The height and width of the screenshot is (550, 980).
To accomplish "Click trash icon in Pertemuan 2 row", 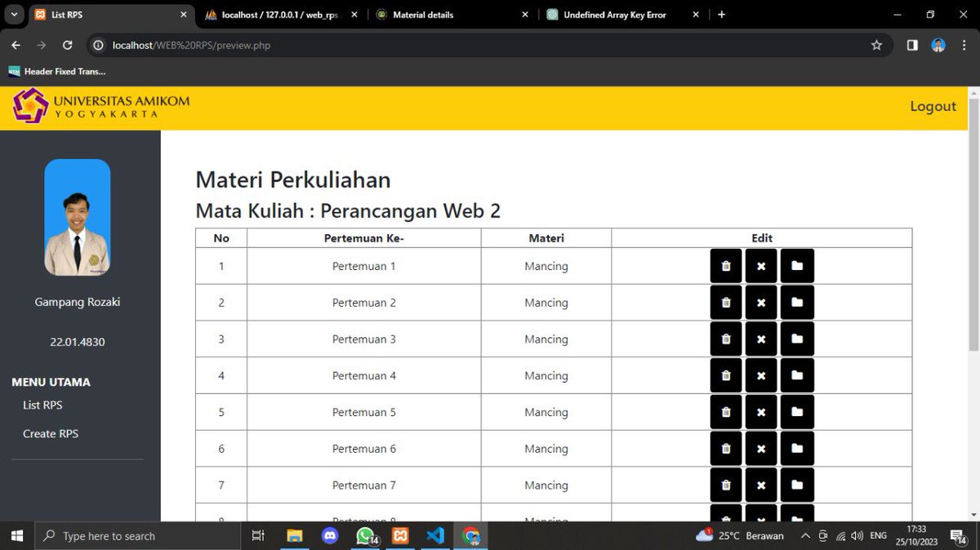I will 726,303.
